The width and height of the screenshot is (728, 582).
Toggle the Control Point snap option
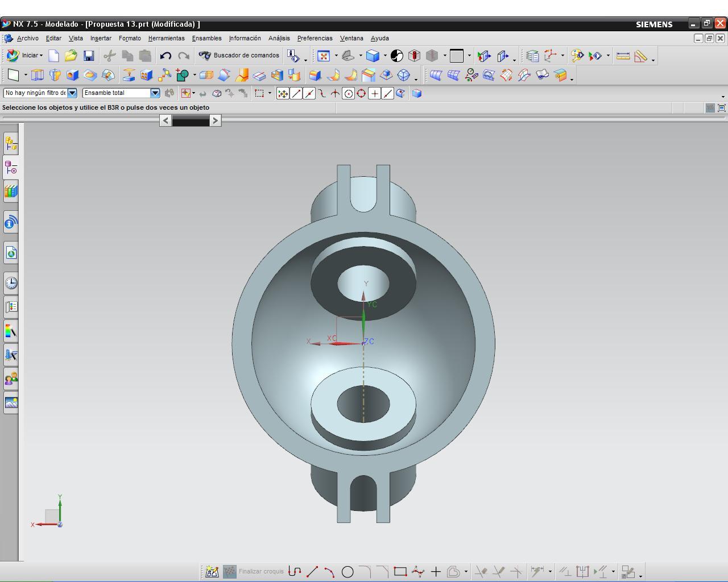coord(322,94)
